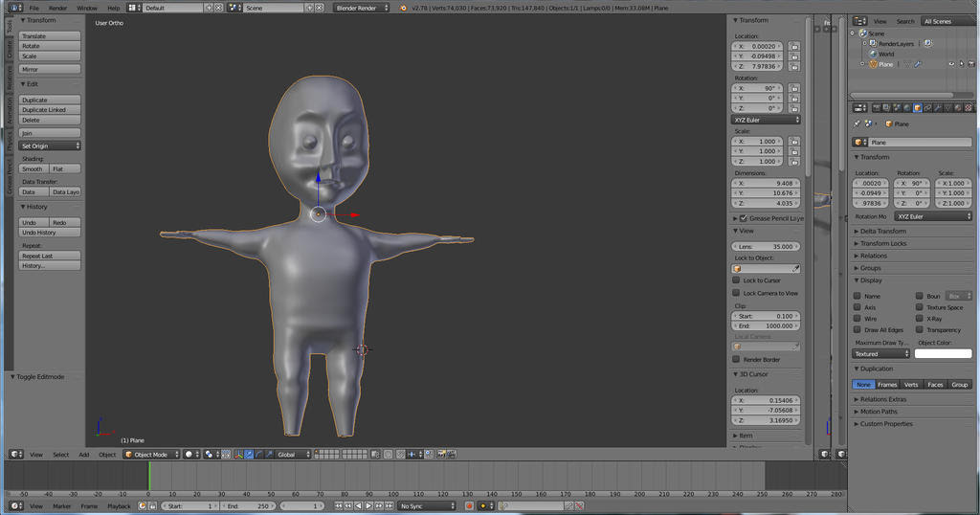Expand the Delta Transform panel
The width and height of the screenshot is (980, 515).
coord(882,232)
